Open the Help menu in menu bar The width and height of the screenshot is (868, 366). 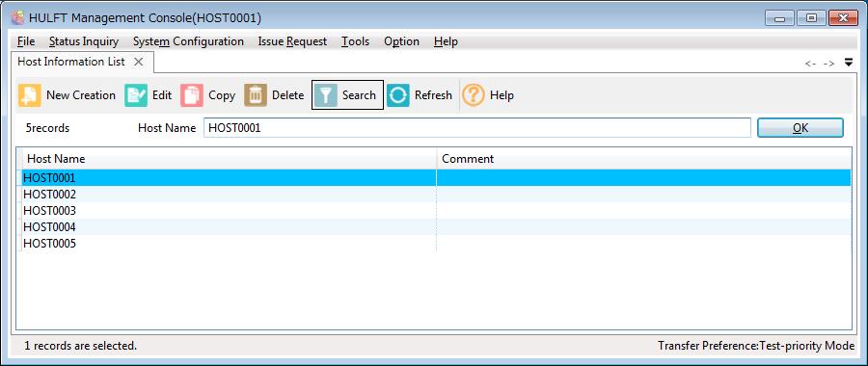point(446,41)
